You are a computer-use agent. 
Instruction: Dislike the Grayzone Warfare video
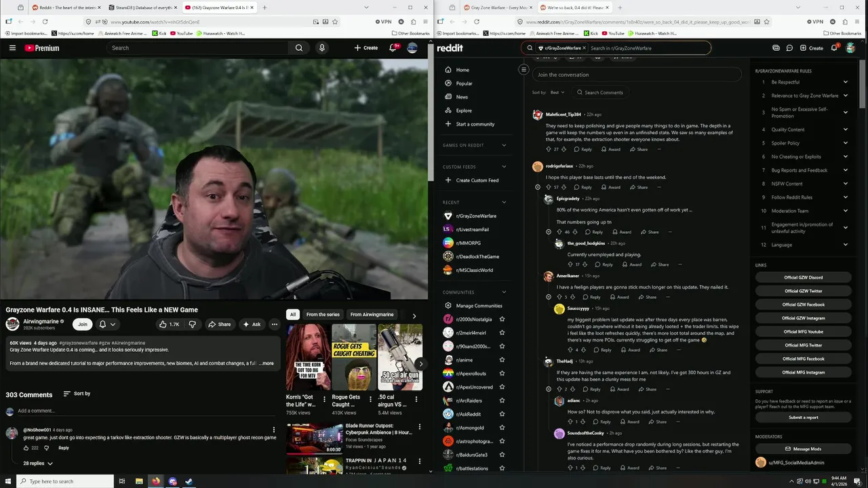pos(192,324)
